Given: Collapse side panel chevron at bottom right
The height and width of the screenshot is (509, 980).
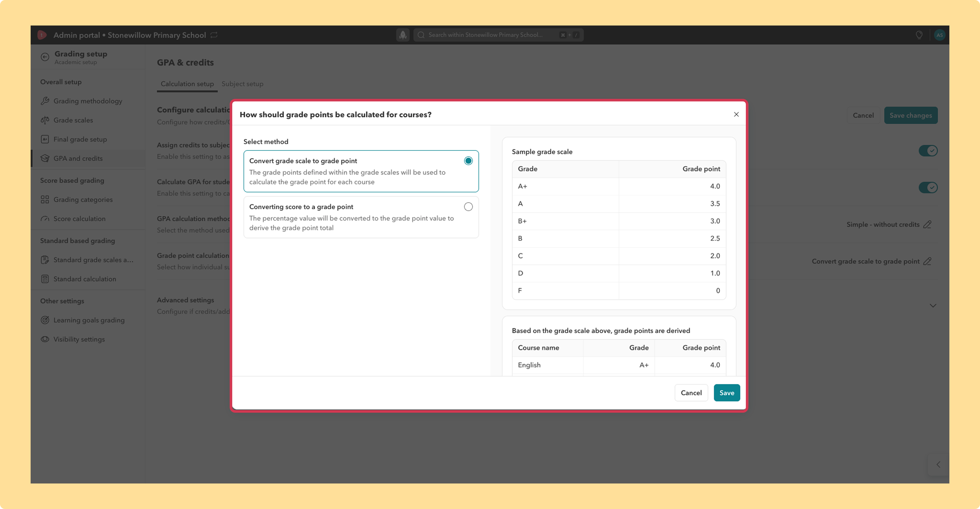Looking at the screenshot, I should [939, 465].
